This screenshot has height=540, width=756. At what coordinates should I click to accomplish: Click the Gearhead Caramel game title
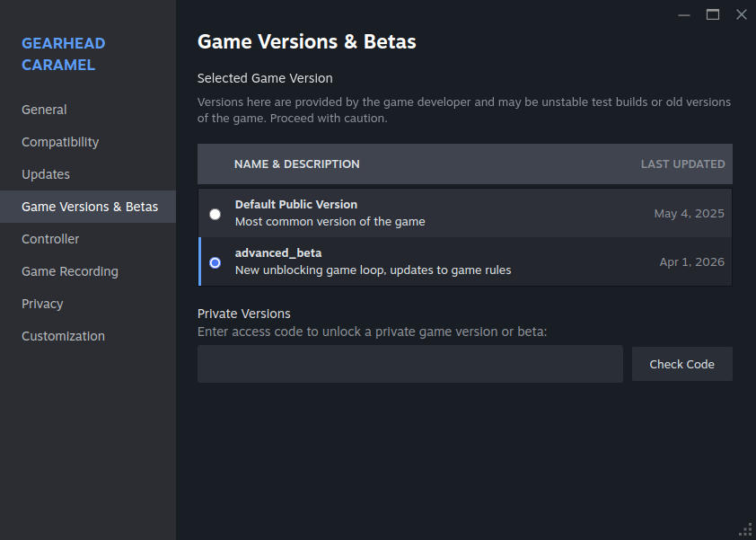point(63,54)
